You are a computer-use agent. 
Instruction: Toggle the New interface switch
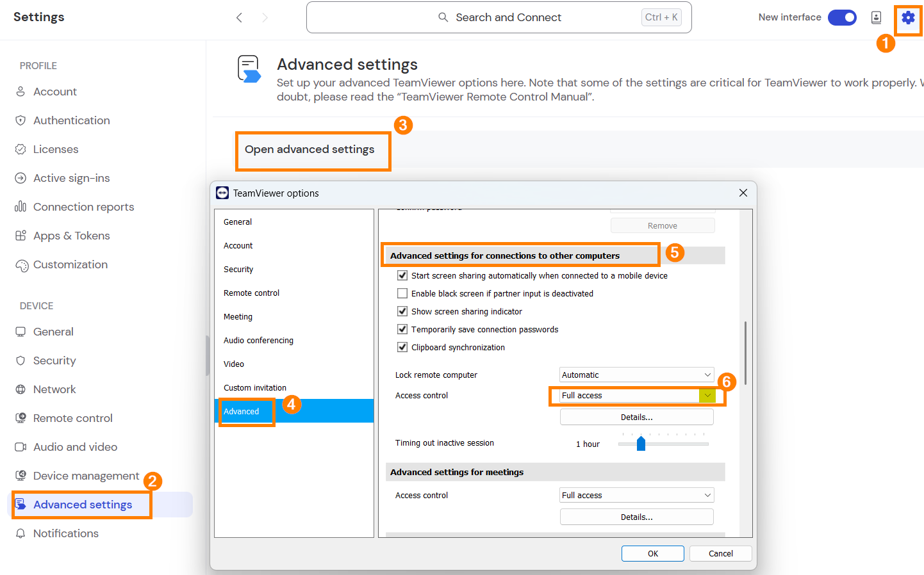[x=842, y=17]
